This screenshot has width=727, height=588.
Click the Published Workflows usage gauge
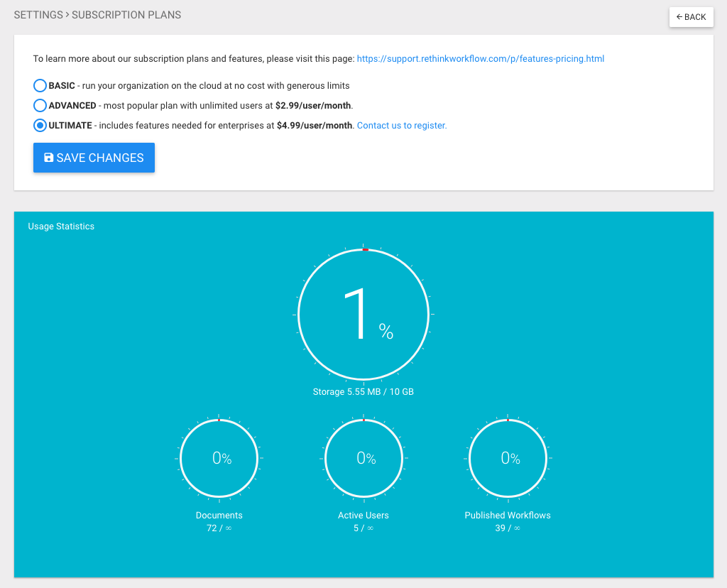[x=508, y=458]
